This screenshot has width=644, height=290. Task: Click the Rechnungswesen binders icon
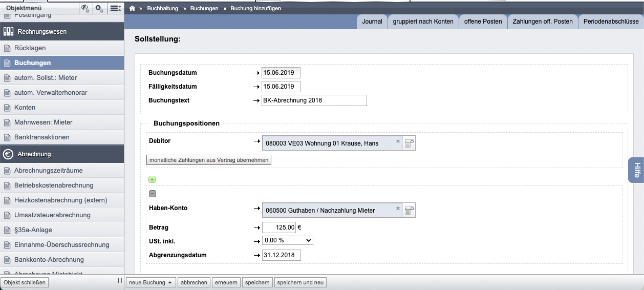(8, 32)
